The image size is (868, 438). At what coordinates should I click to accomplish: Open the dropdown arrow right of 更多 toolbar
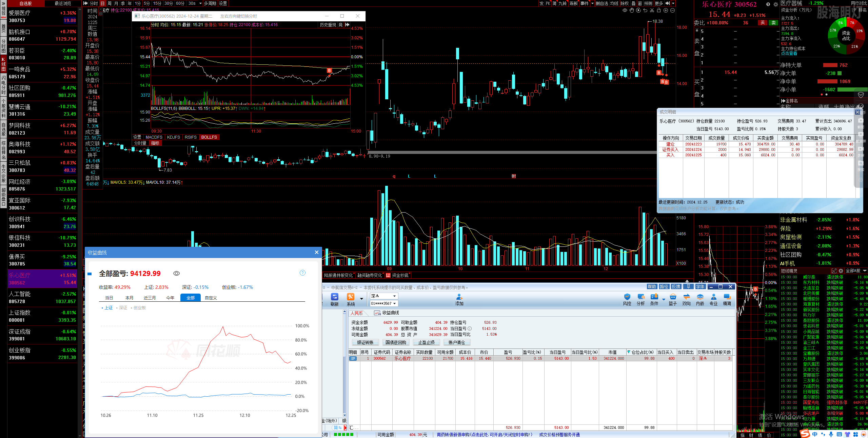673,3
